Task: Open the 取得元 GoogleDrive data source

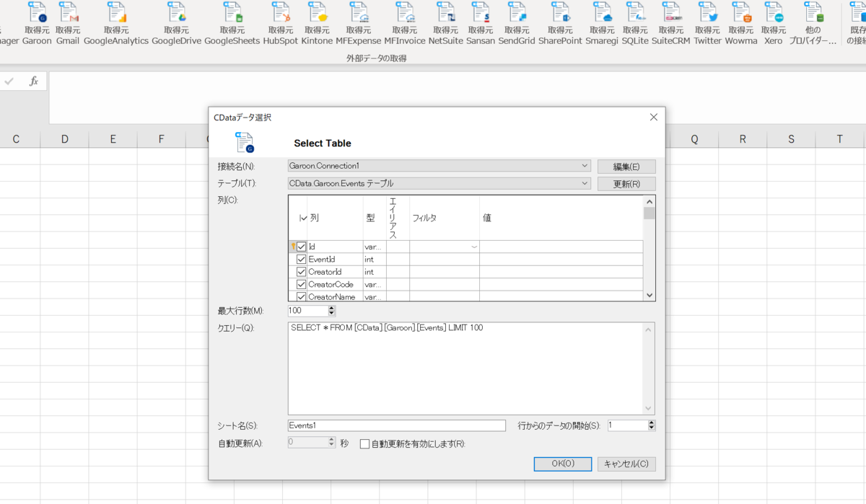Action: tap(177, 24)
